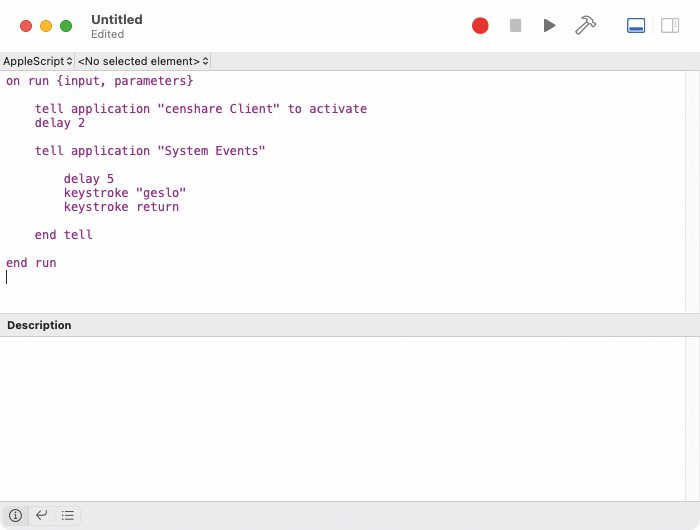This screenshot has height=530, width=700.
Task: Start recording with the red Record button
Action: [x=480, y=25]
